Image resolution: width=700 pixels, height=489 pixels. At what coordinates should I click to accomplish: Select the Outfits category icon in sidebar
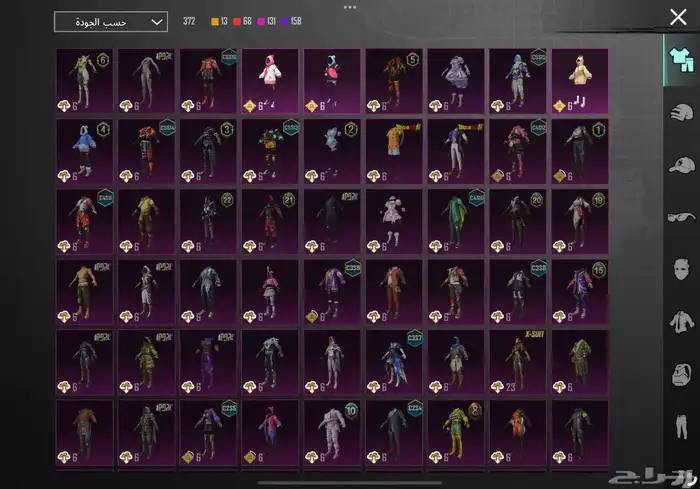[x=681, y=60]
